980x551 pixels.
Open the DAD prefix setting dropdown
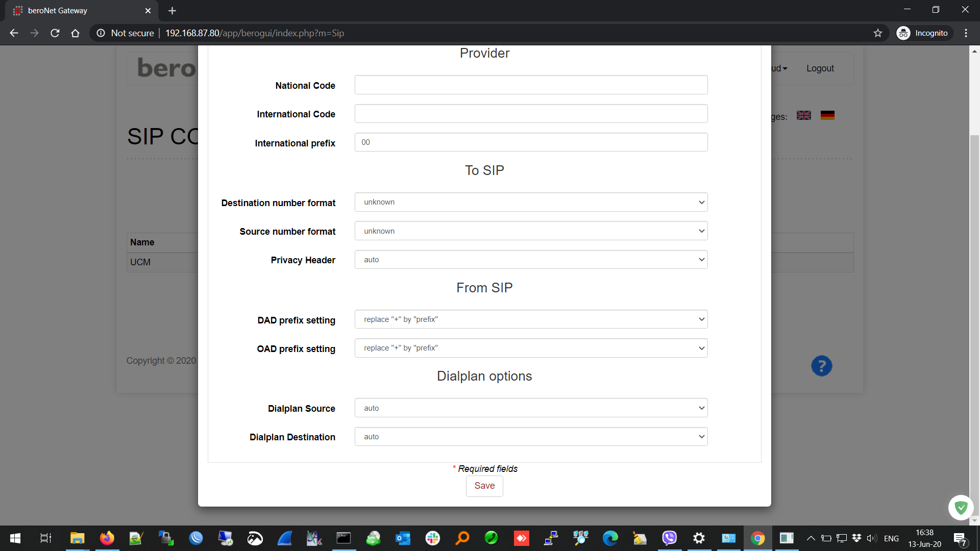pyautogui.click(x=531, y=319)
